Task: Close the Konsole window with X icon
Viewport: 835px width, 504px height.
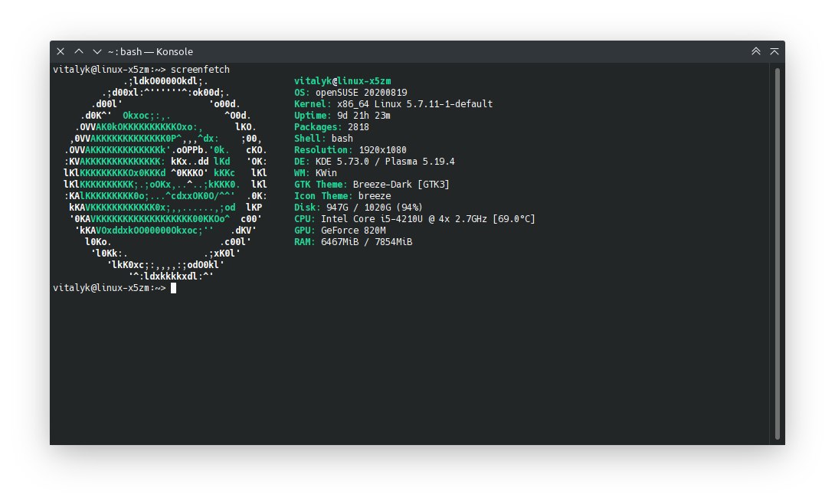Action: coord(61,51)
